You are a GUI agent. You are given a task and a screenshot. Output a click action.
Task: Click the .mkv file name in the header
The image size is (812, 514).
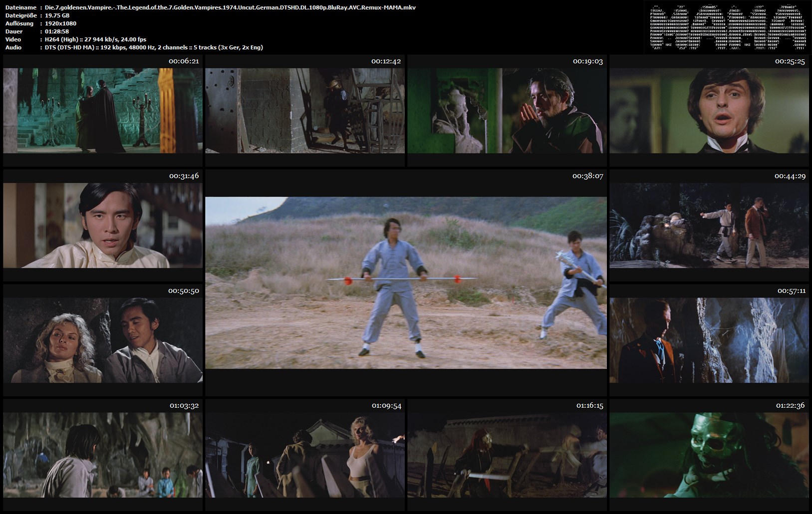tap(230, 7)
